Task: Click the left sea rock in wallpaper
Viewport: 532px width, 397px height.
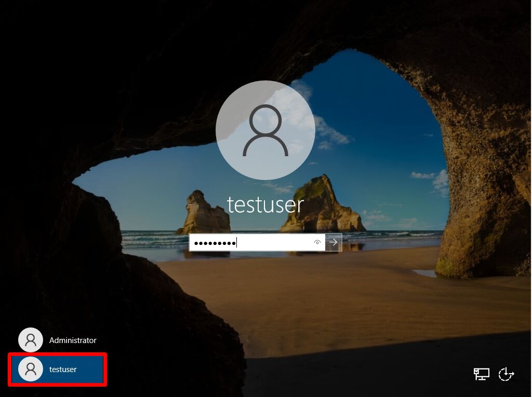Action: [204, 214]
